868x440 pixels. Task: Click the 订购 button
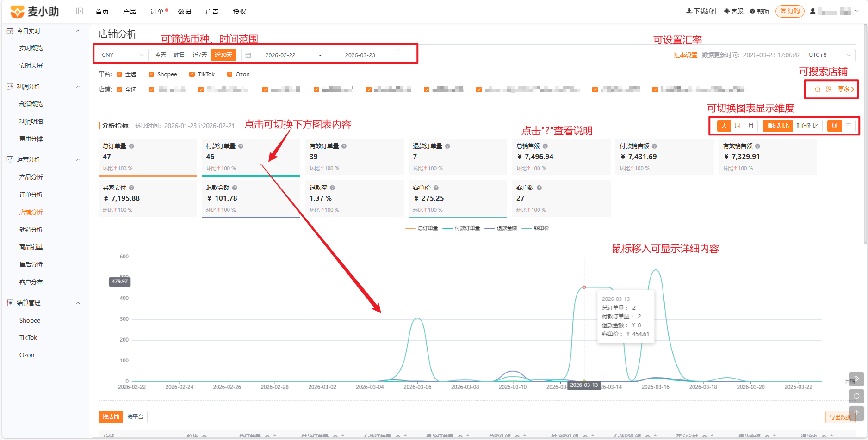(790, 11)
